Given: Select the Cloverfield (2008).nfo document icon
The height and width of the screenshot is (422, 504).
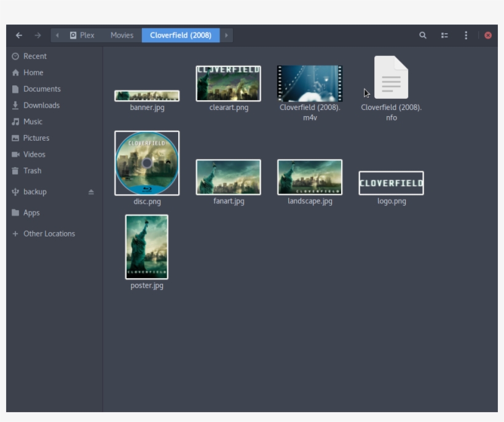Looking at the screenshot, I should coord(391,77).
